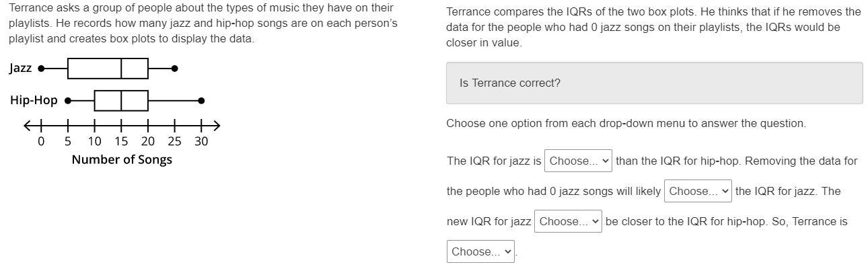The image size is (868, 279).
Task: Click the "Hip-Hop" box plot label
Action: click(x=34, y=100)
